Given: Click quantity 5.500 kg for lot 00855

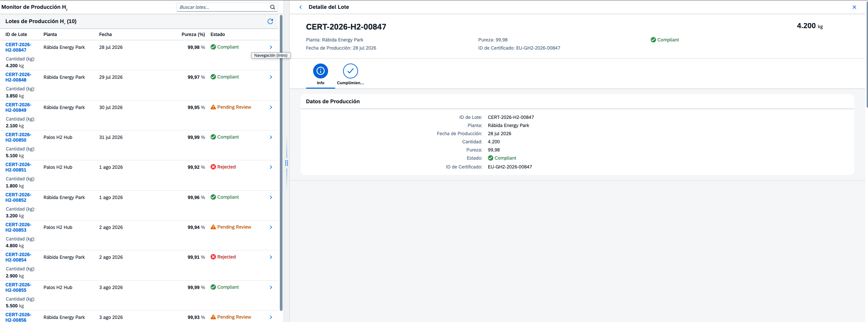Looking at the screenshot, I should tap(15, 306).
